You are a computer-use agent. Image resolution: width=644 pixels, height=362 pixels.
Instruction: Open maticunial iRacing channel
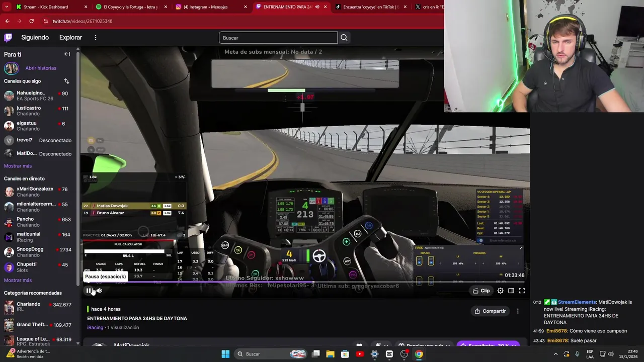click(x=38, y=237)
